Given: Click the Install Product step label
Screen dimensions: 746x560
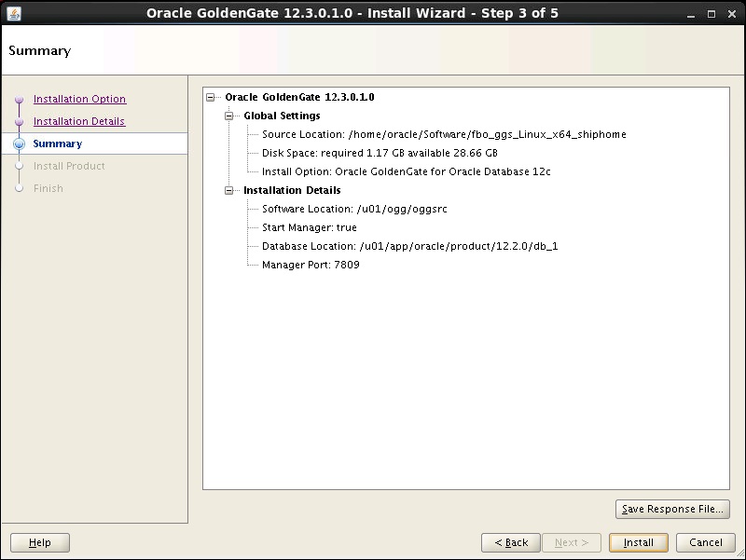Looking at the screenshot, I should pos(69,166).
